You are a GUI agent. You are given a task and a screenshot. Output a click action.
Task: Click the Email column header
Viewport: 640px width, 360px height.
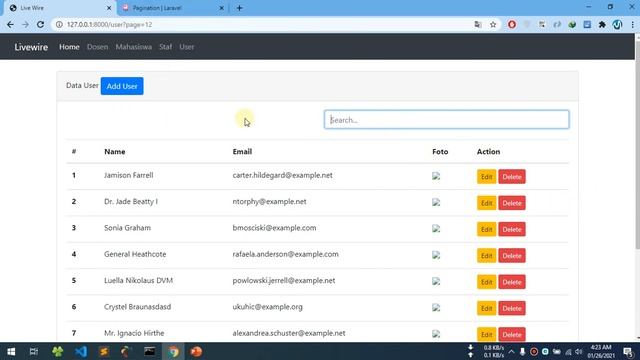242,151
